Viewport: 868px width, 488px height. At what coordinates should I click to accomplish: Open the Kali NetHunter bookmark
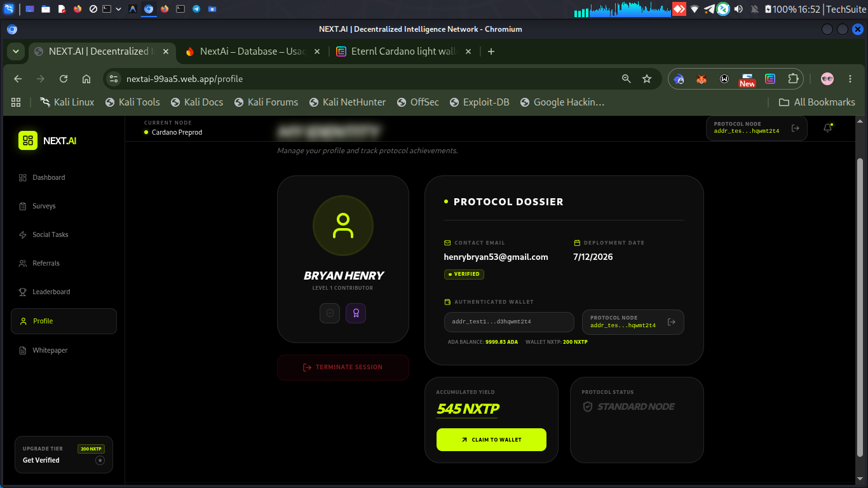(x=347, y=102)
